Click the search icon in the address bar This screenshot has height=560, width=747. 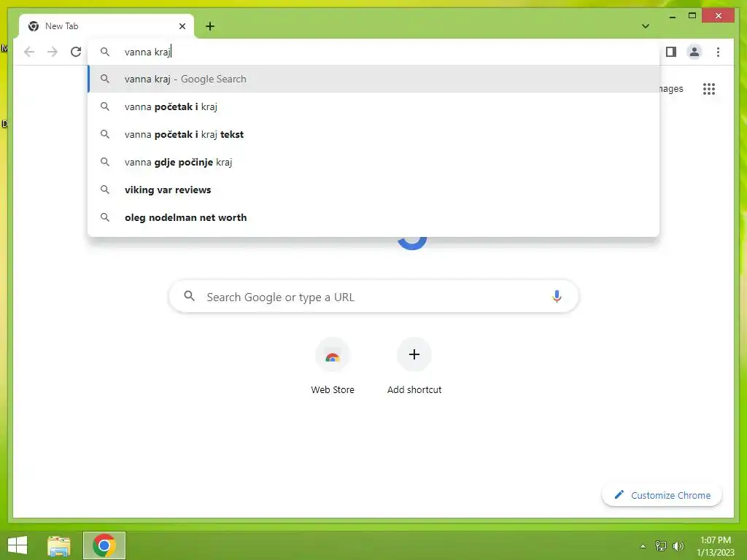pos(105,52)
